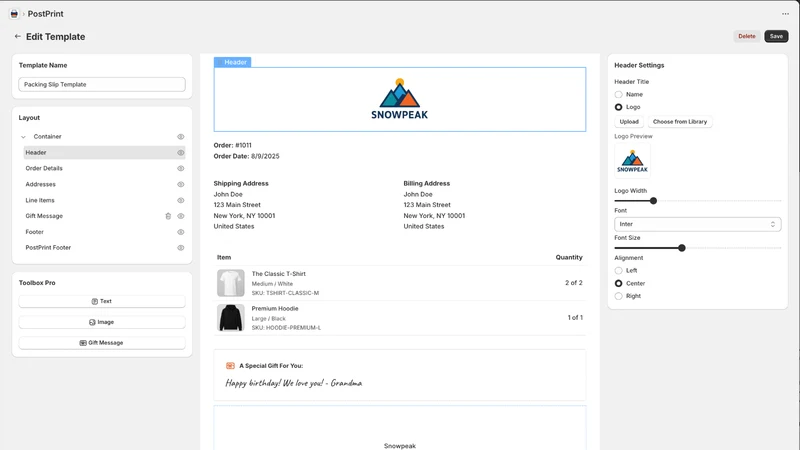Viewport: 800px width, 450px height.
Task: Delete the Gift Message section using its trash icon
Action: [x=168, y=216]
